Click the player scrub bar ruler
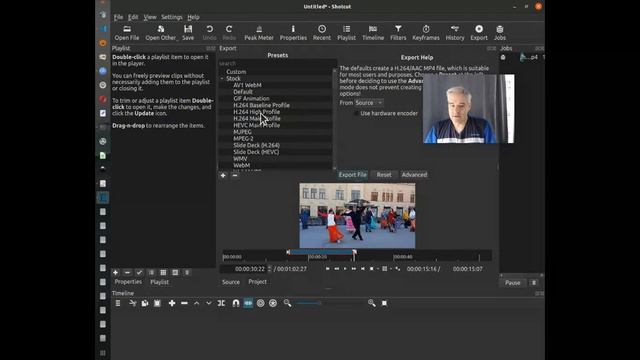 pos(357,256)
